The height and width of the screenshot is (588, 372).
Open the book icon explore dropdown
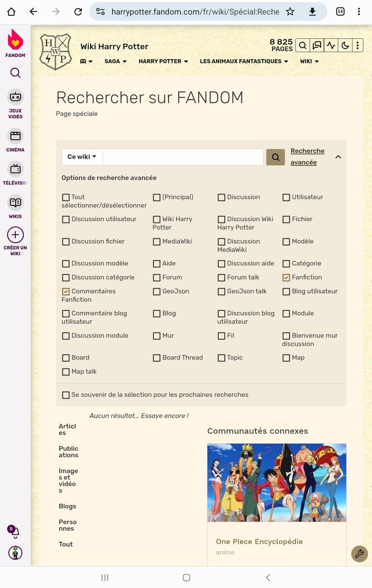click(x=86, y=61)
